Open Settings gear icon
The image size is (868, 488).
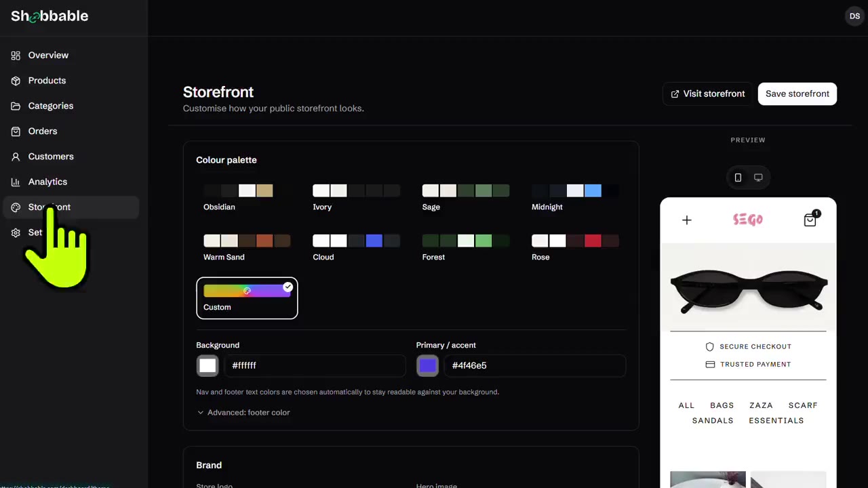16,232
